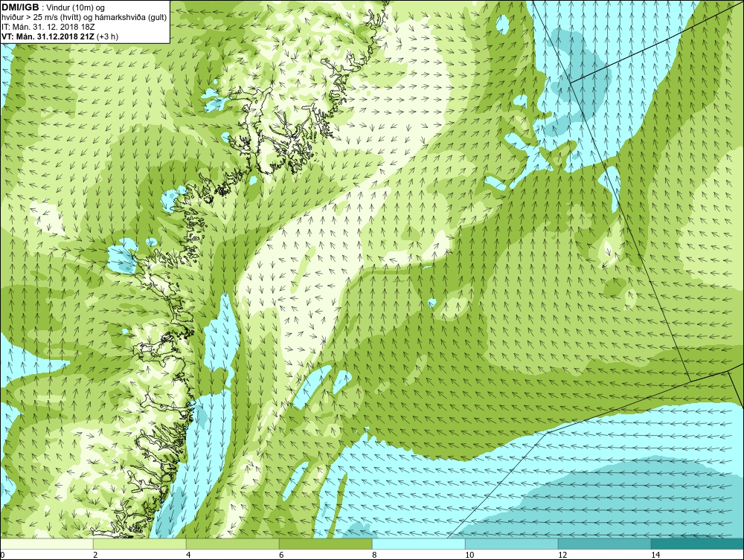The height and width of the screenshot is (560, 744).
Task: Click the '12' scale label
Action: coord(562,555)
